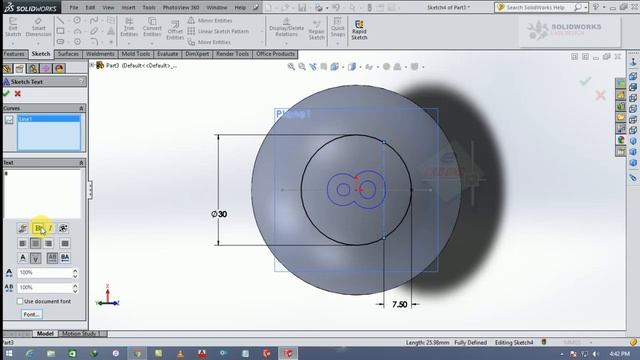Switch to the Motion Study 1 tab
Screen dimensions: 640x360
(82, 333)
